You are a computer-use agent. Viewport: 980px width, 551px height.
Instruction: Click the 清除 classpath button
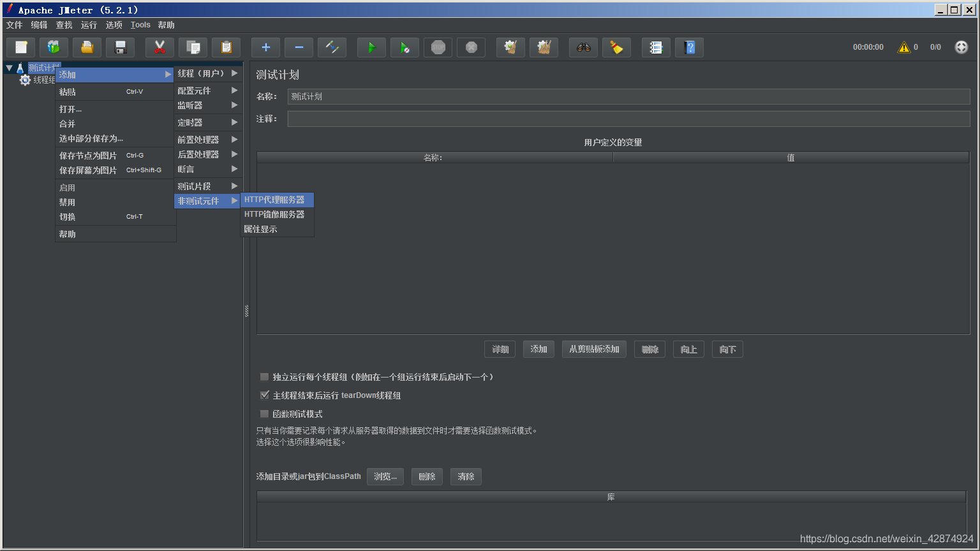(x=466, y=476)
